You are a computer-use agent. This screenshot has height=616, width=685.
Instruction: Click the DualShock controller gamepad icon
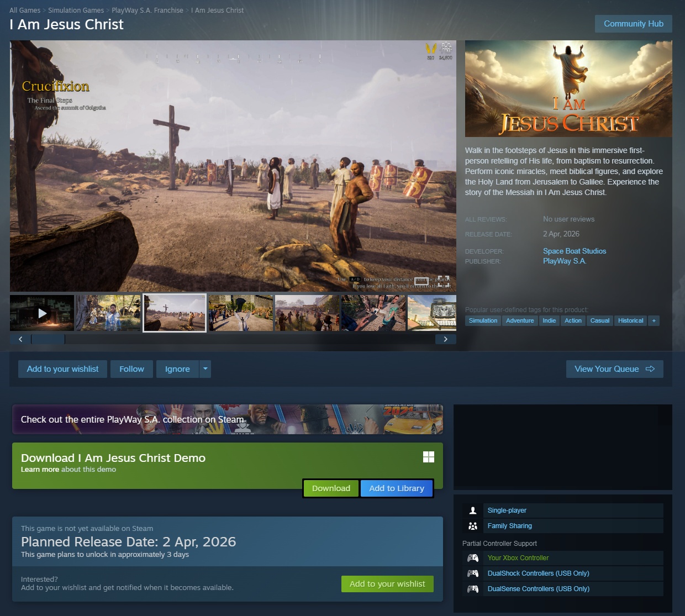473,573
